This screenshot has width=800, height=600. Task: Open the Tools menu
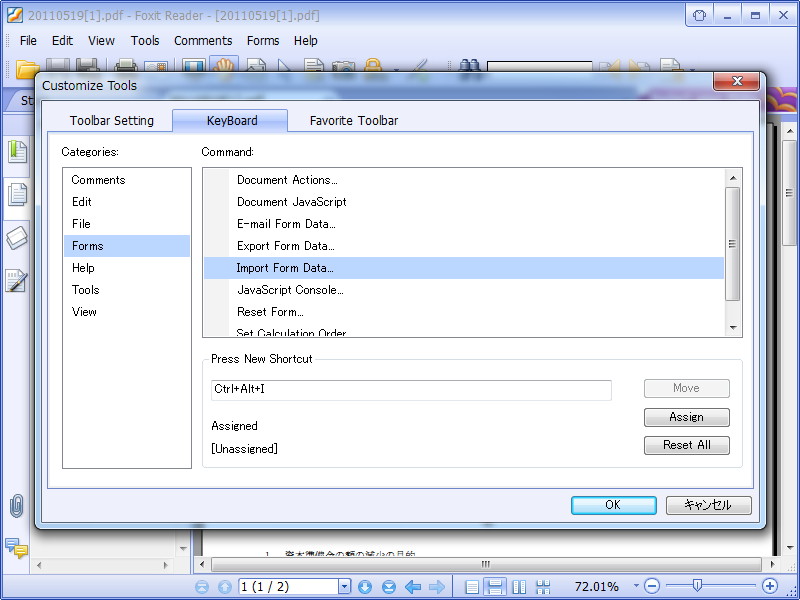tap(145, 40)
